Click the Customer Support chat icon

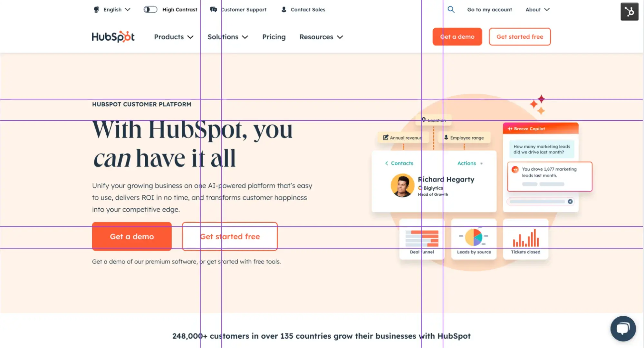pyautogui.click(x=213, y=9)
